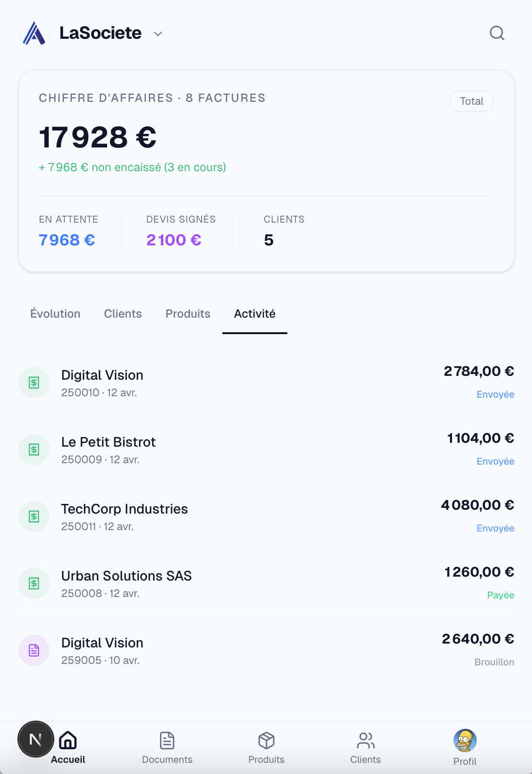Select the Clients tab
This screenshot has width=532, height=774.
(123, 314)
